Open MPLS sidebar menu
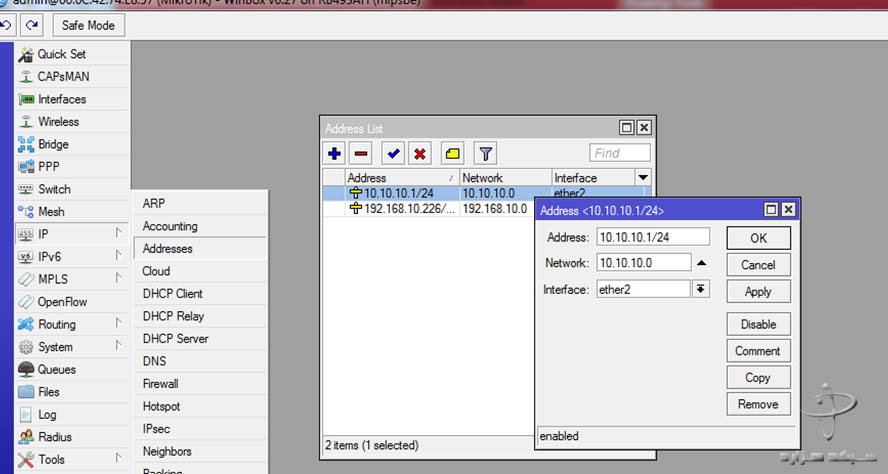This screenshot has height=474, width=888. coord(71,279)
